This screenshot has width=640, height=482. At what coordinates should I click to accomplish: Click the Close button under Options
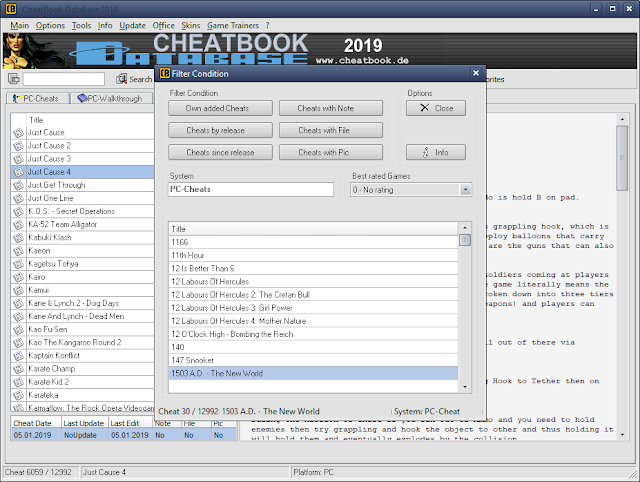(x=436, y=108)
